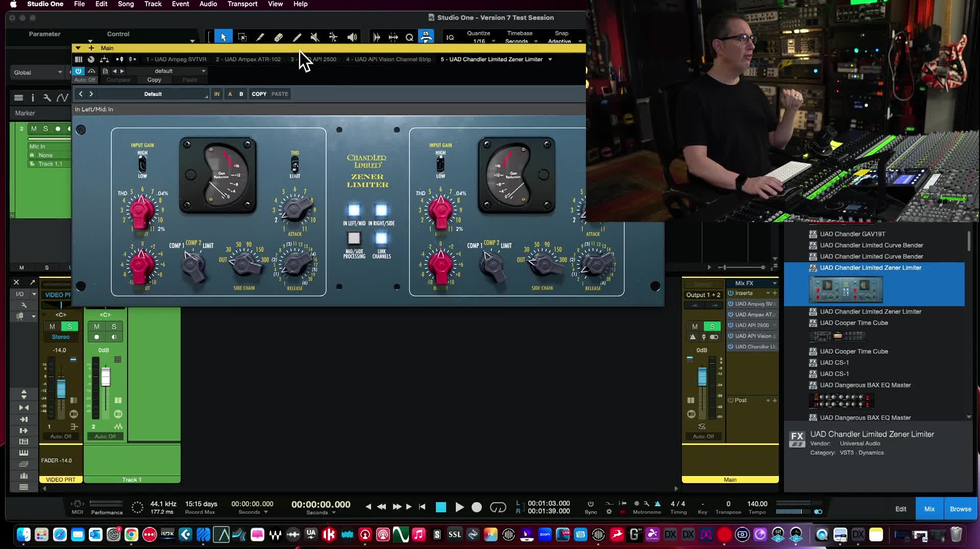Toggle Solo on Main output channel

(x=712, y=327)
